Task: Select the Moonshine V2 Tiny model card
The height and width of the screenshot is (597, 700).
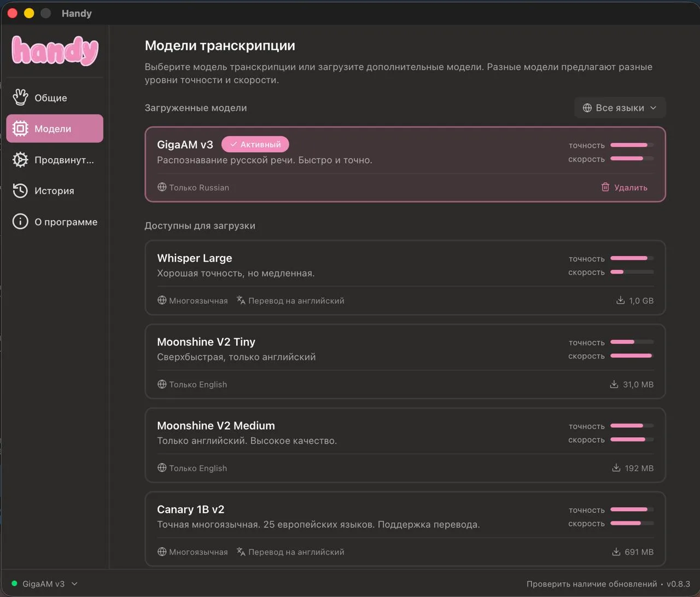Action: coord(405,362)
